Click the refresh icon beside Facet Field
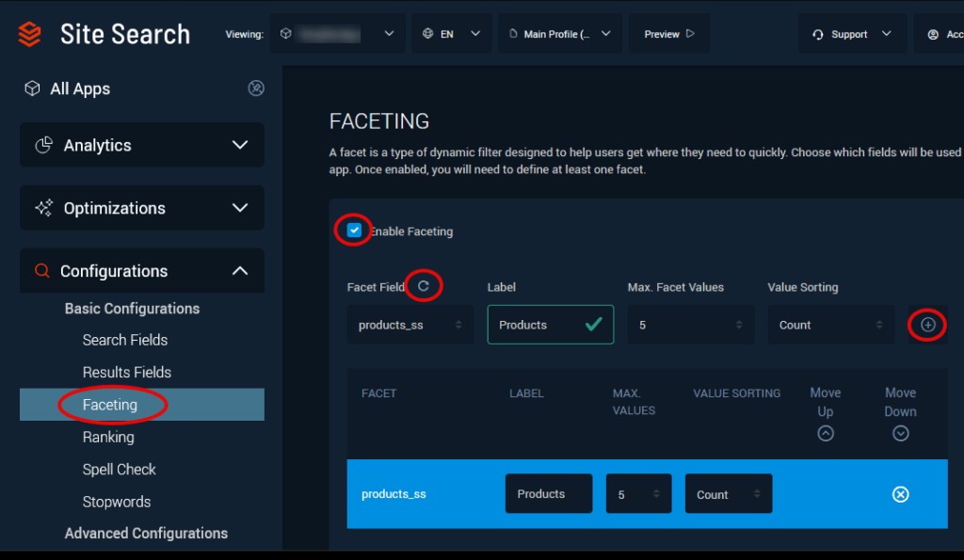The image size is (964, 560). point(424,286)
